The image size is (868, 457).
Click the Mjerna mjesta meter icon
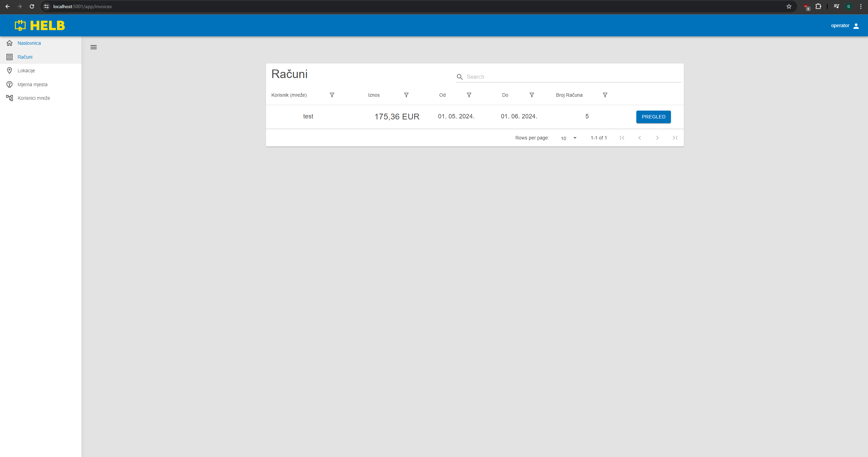(9, 84)
